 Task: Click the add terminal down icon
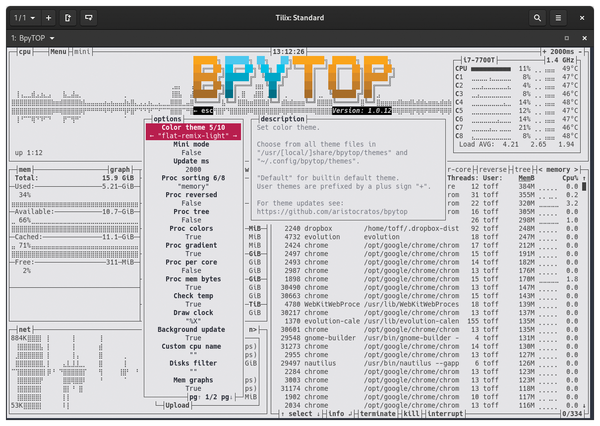coord(88,18)
